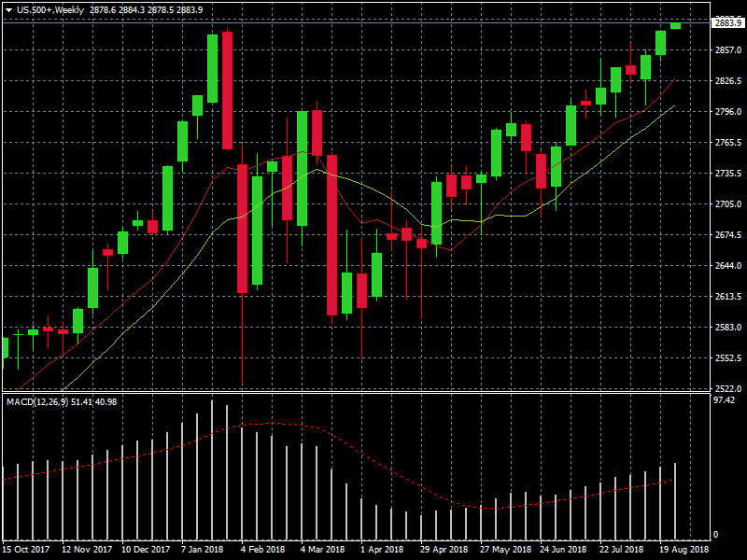Click the 24 Jun 2018 date label
This screenshot has width=747, height=560.
click(x=563, y=551)
